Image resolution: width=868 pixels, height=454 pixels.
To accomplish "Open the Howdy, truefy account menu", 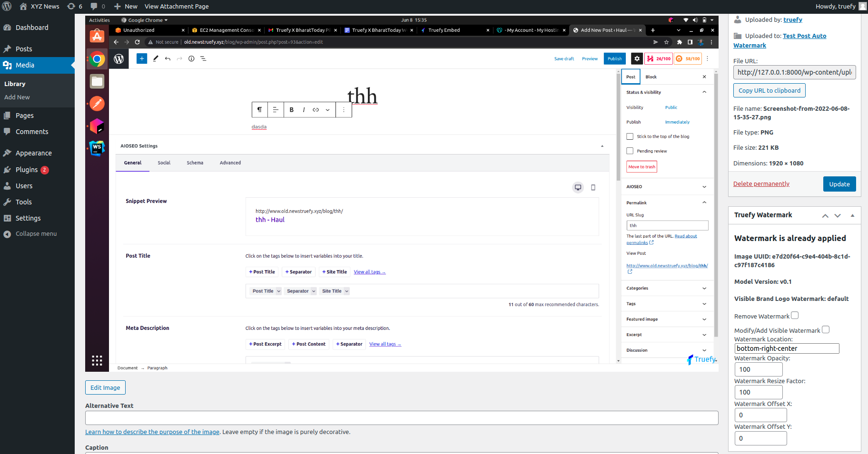I will tap(841, 6).
